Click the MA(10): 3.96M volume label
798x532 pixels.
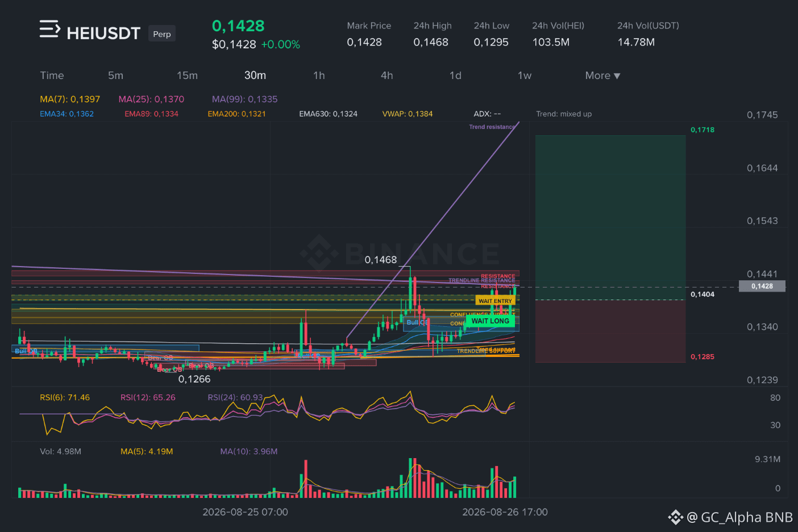[249, 451]
